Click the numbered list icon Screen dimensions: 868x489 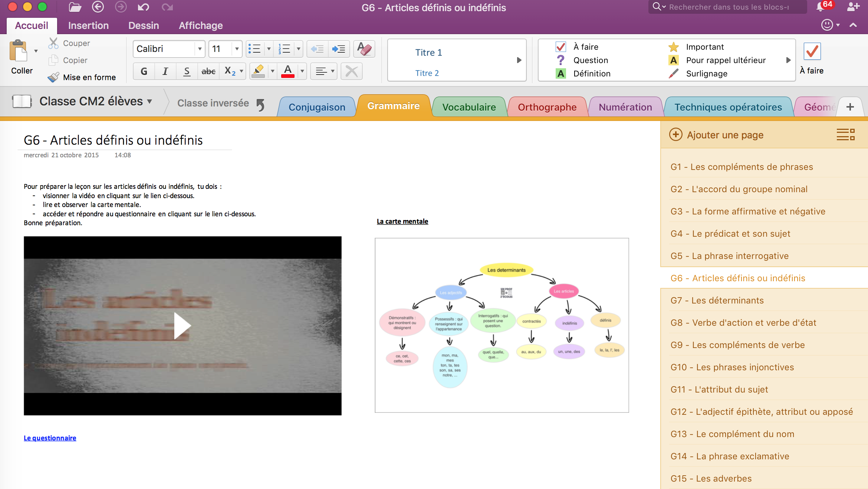pyautogui.click(x=285, y=49)
